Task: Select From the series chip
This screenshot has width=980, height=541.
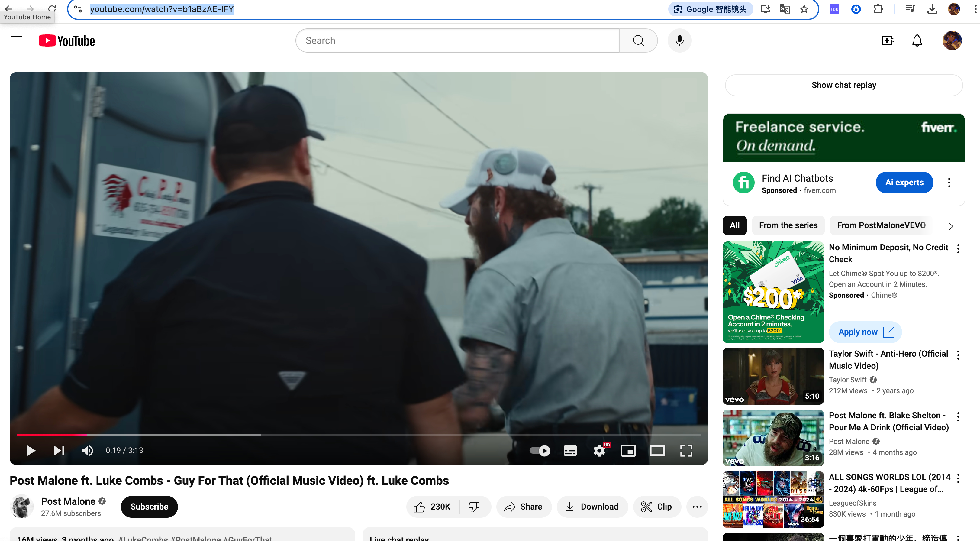Action: [788, 225]
